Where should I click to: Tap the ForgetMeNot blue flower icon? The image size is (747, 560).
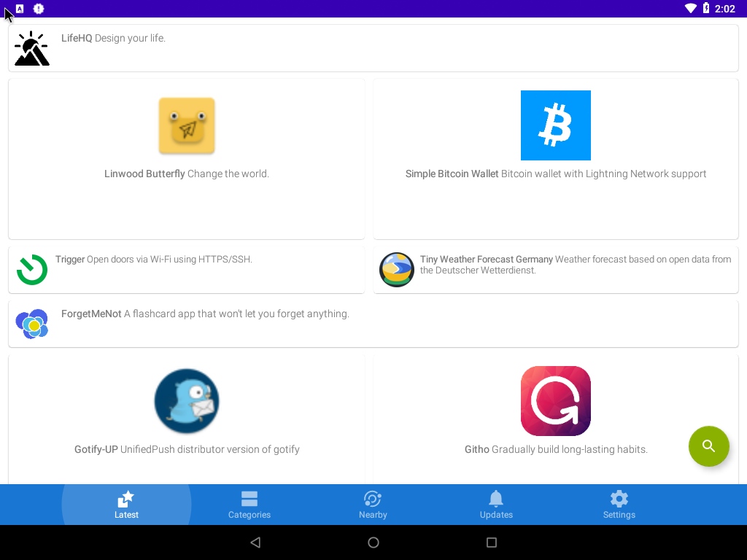click(x=32, y=324)
